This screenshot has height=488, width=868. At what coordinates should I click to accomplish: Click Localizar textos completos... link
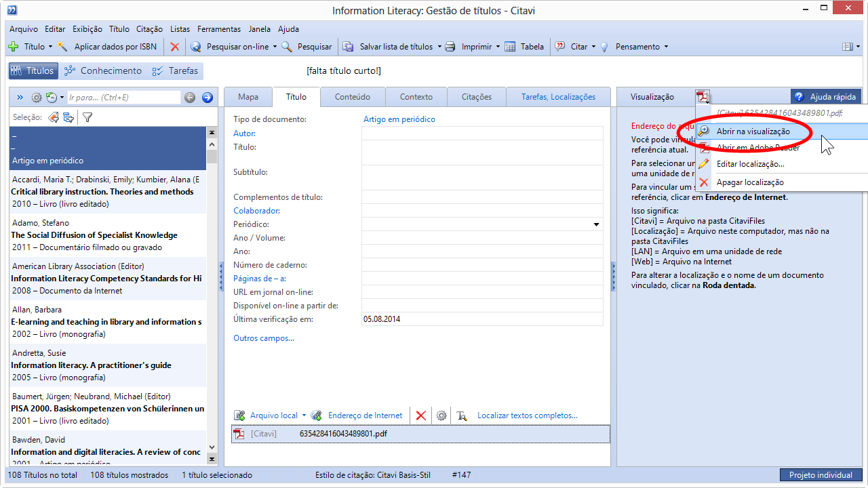click(528, 415)
